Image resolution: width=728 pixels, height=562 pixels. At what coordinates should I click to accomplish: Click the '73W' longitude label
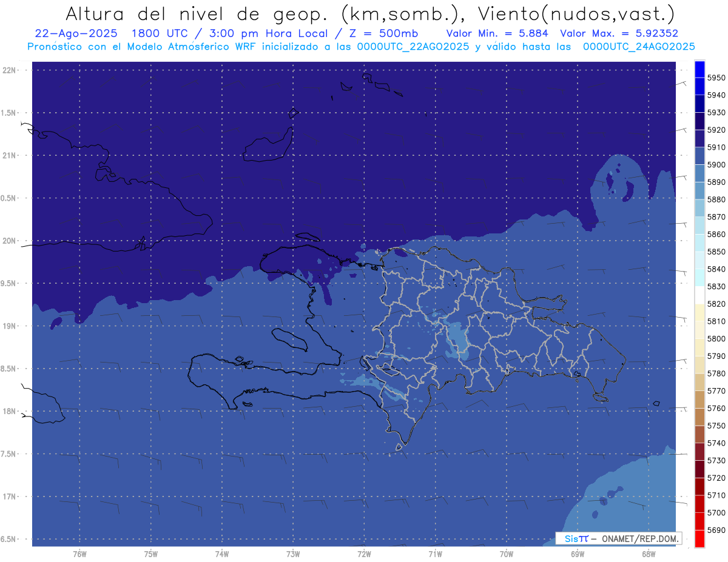pyautogui.click(x=293, y=554)
